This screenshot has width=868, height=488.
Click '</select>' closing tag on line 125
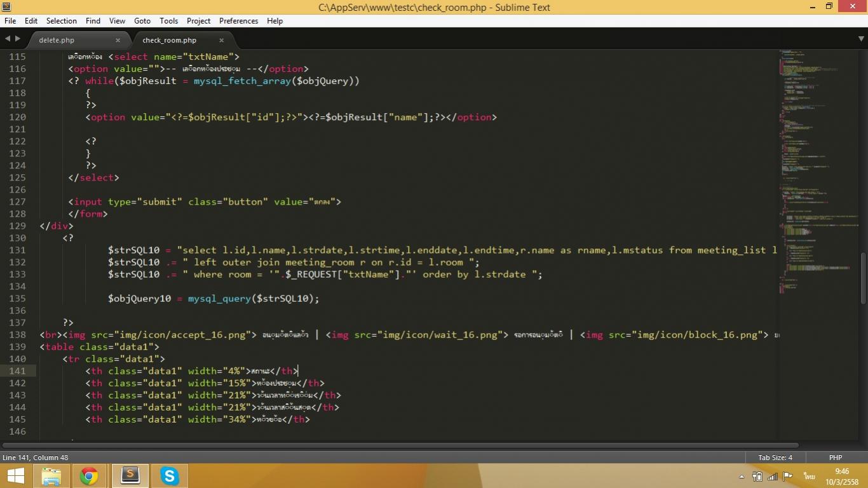93,177
